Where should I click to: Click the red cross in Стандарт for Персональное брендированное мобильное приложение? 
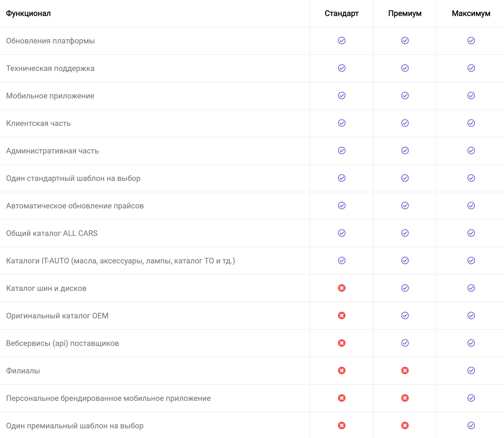pos(342,398)
